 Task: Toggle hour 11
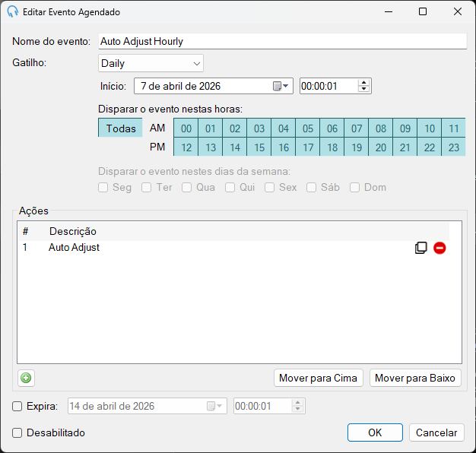tap(453, 128)
